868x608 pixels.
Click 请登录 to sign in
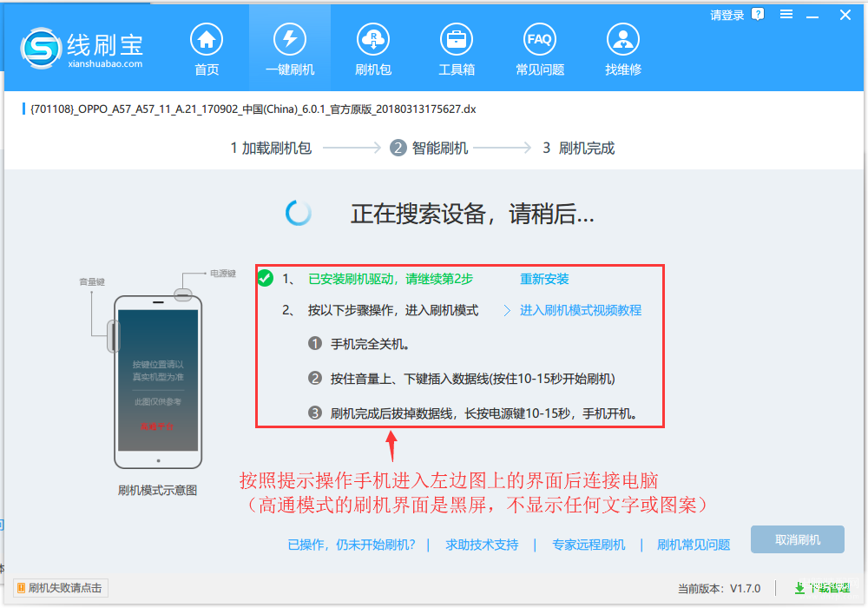(x=727, y=16)
